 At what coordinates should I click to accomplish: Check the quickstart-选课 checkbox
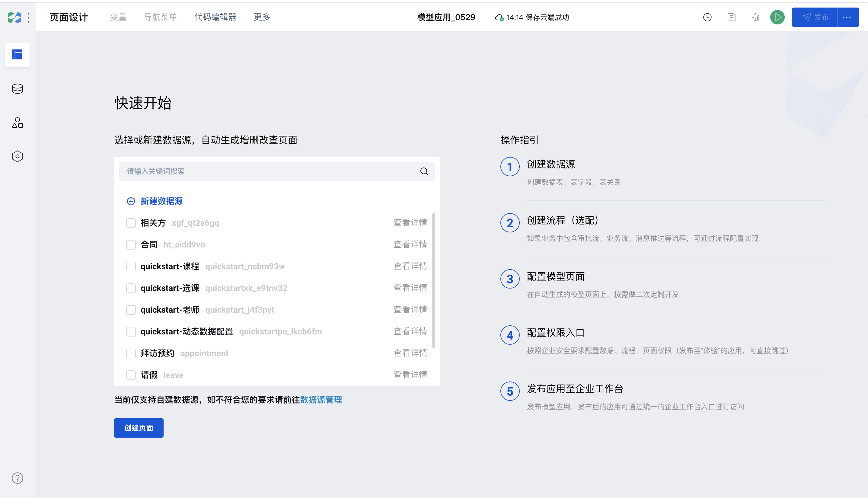(x=131, y=288)
